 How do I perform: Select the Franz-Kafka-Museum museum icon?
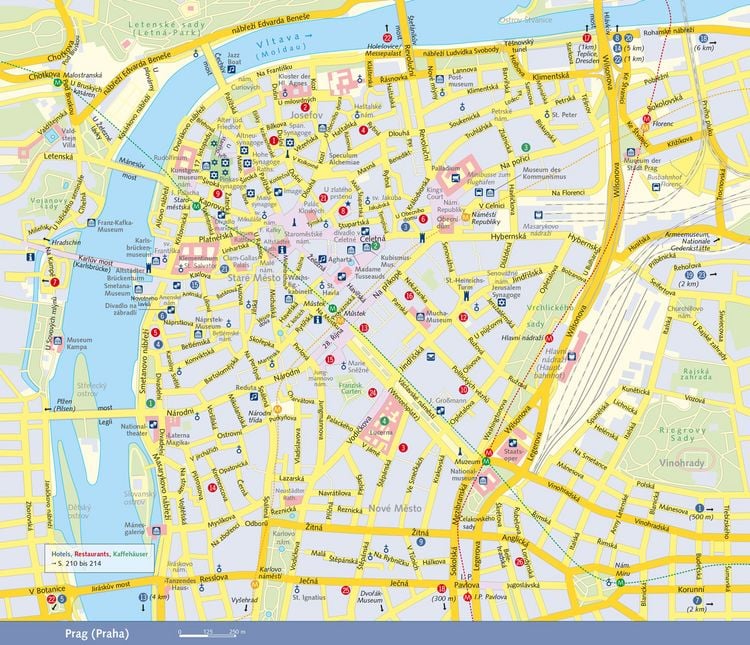pyautogui.click(x=91, y=222)
